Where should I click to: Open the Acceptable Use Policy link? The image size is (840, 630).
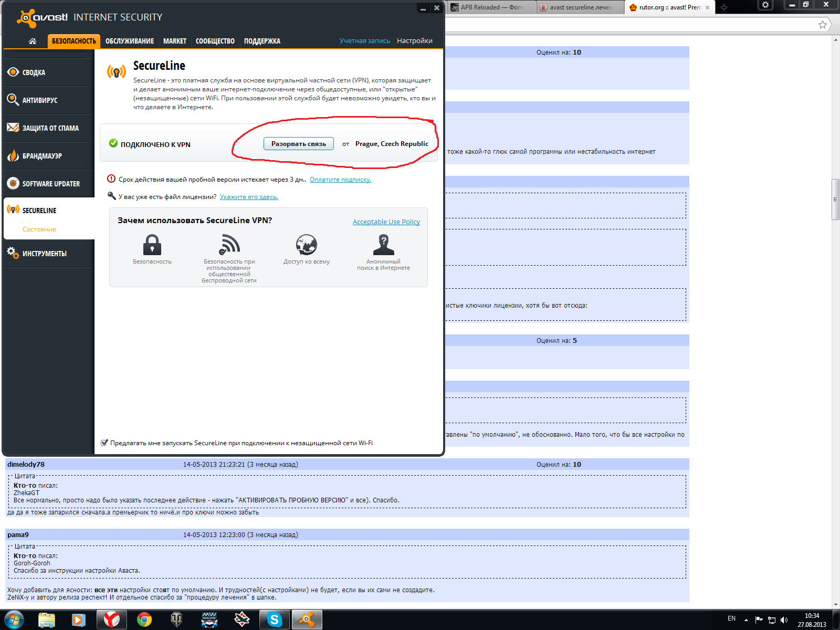386,222
